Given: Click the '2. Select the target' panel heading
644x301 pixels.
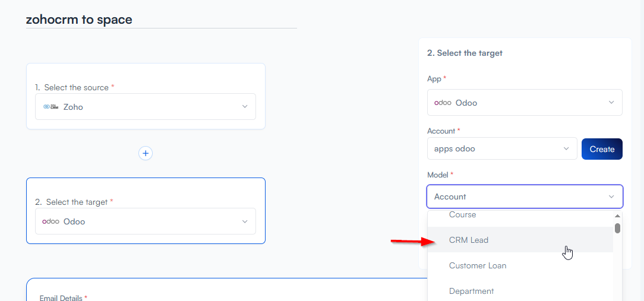Looking at the screenshot, I should click(465, 53).
